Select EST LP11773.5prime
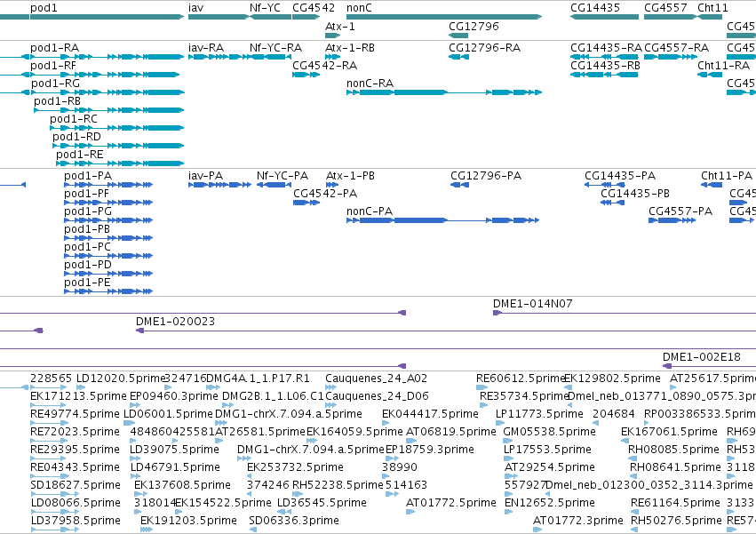Viewport: 756px width, 534px height. (x=539, y=414)
